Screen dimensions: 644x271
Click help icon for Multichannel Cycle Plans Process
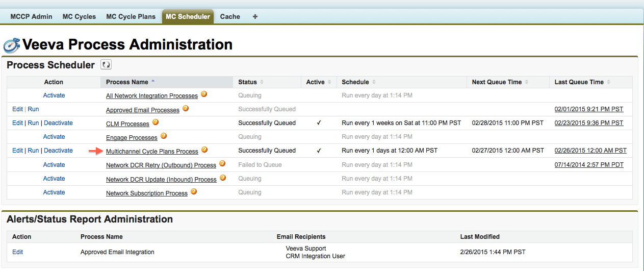(x=204, y=150)
